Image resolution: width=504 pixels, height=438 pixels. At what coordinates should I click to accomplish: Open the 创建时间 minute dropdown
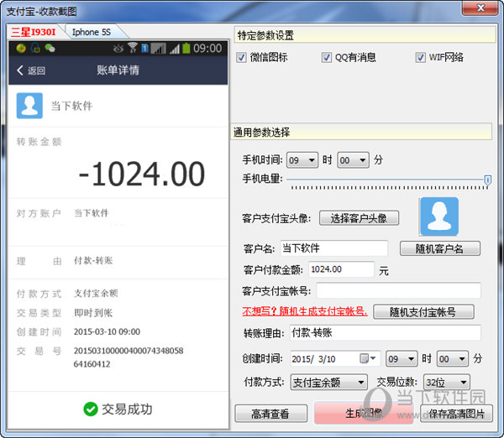pos(452,358)
